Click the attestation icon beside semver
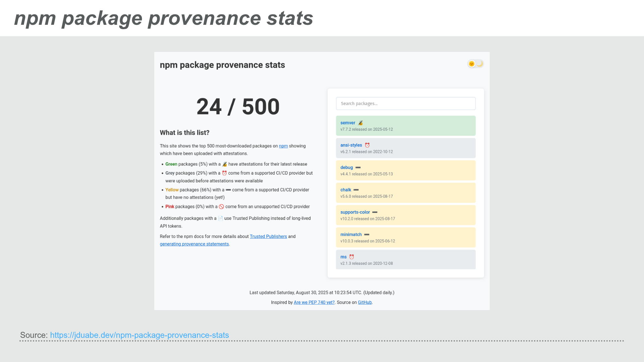644x362 pixels. tap(360, 123)
